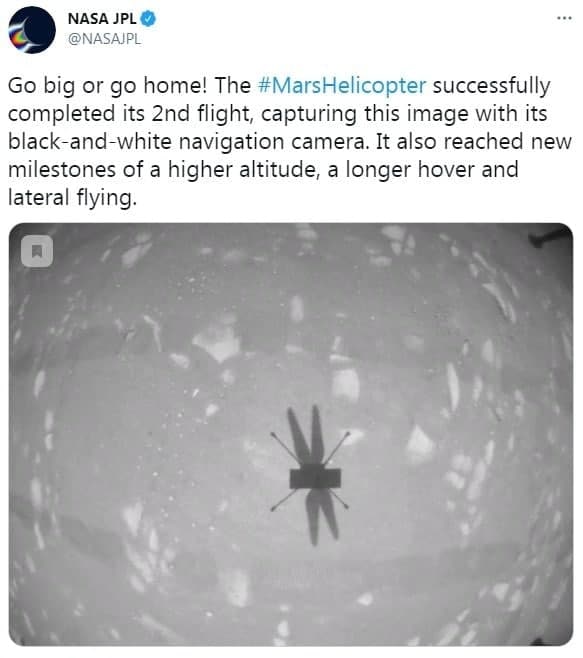Open the three-dot more options menu
The image size is (583, 658).
564,18
